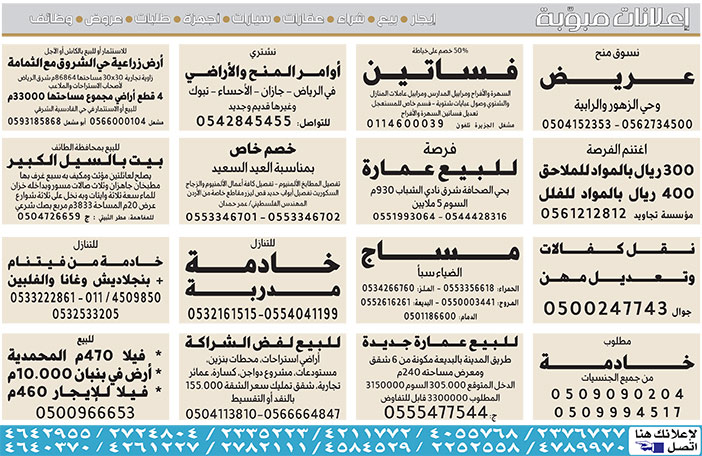Click the phone number 0509090204
The height and width of the screenshot is (456, 702).
coord(617,394)
